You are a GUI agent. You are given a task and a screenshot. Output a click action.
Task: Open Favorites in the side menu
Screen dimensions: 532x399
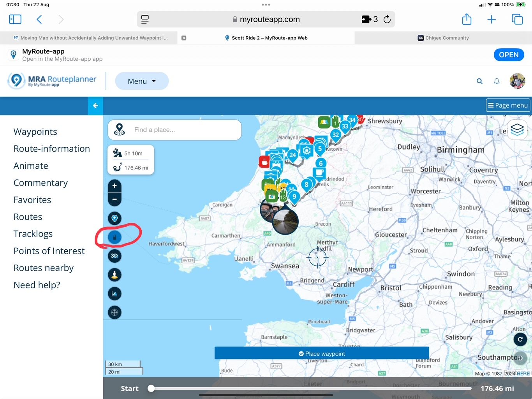pos(32,200)
